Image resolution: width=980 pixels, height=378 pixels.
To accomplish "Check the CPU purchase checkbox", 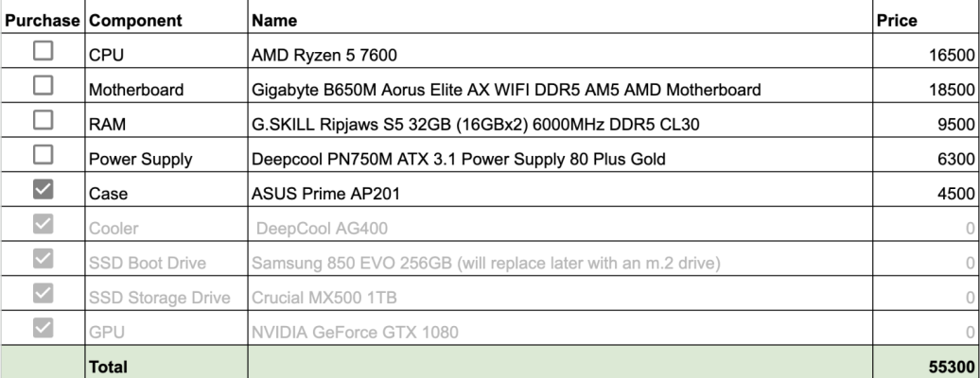I will (44, 51).
